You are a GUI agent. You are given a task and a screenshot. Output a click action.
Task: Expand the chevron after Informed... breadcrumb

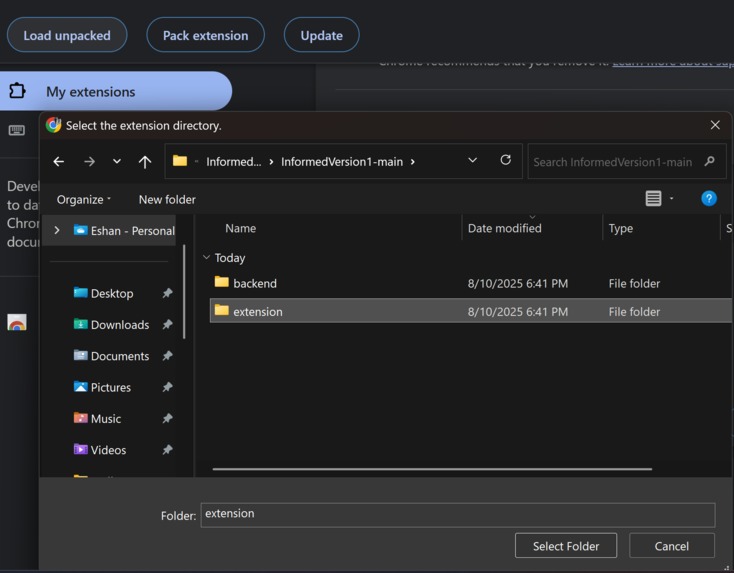271,162
